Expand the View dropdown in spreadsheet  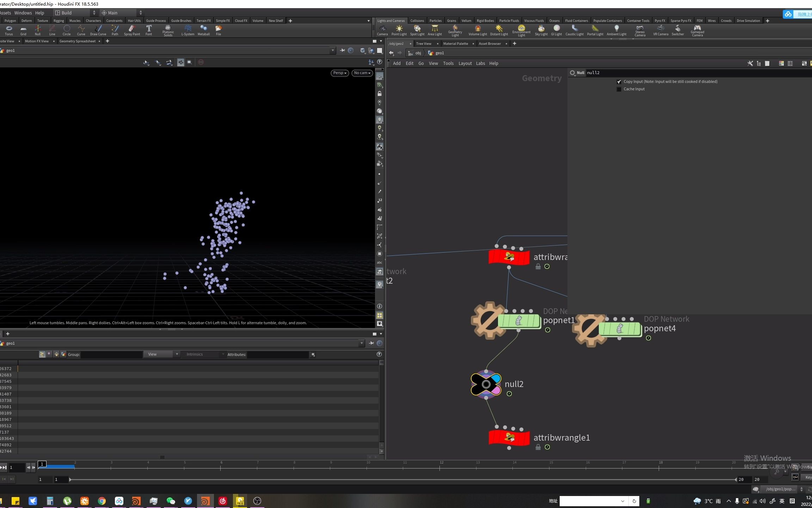(x=162, y=354)
